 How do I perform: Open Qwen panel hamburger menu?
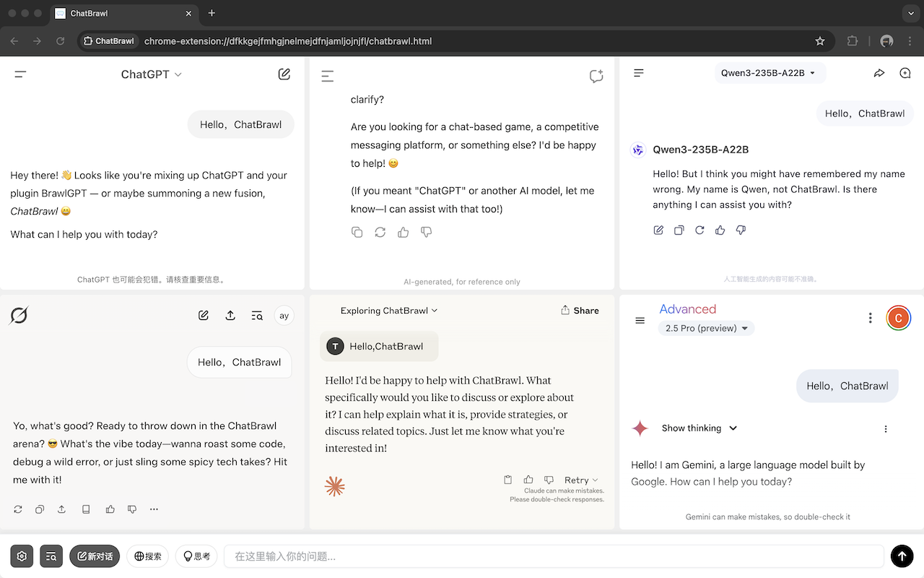pyautogui.click(x=639, y=73)
